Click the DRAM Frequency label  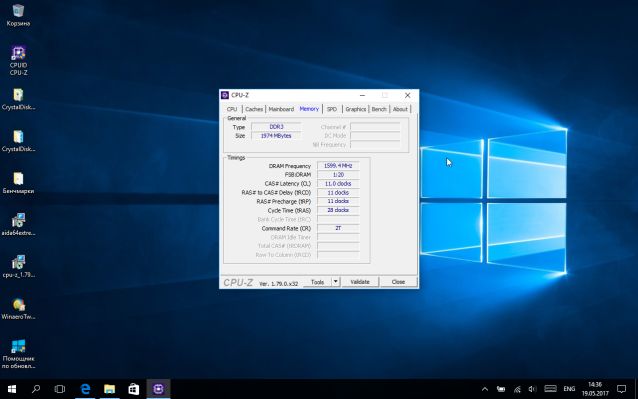(x=290, y=166)
